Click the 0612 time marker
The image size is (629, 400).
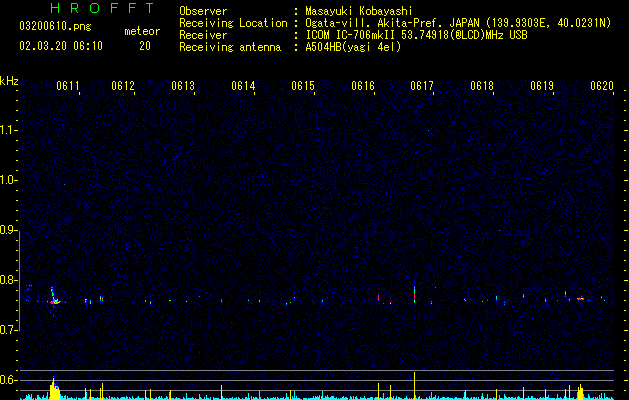(x=123, y=85)
